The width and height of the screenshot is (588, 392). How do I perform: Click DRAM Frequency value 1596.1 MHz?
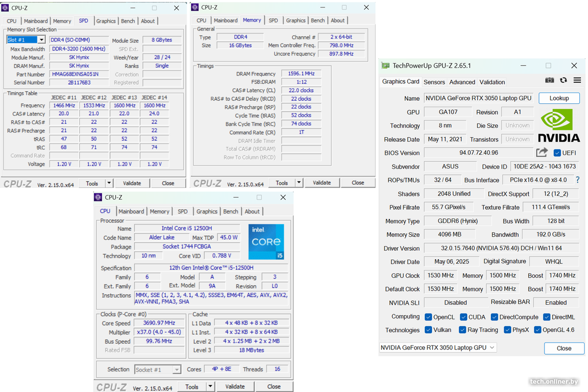click(301, 73)
